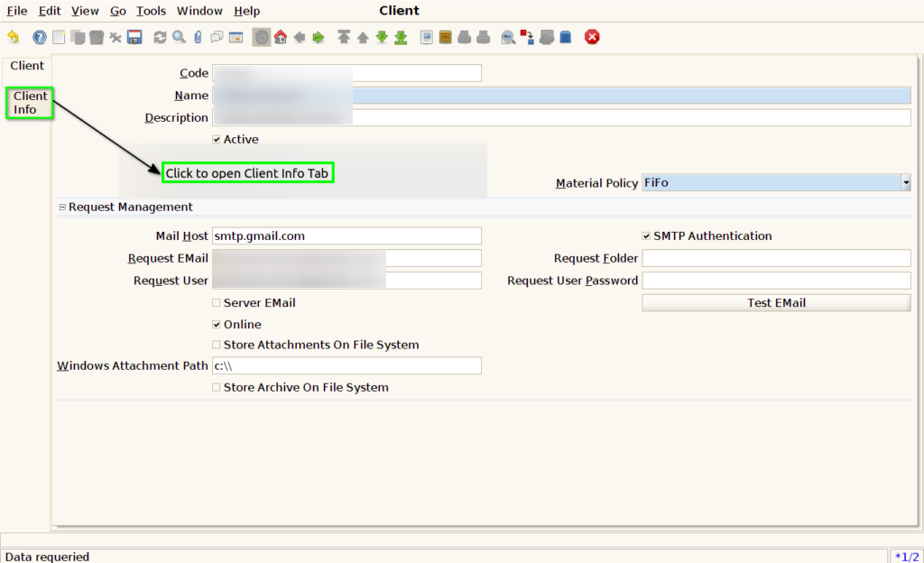Switch to the Client tab
This screenshot has width=924, height=563.
click(27, 66)
